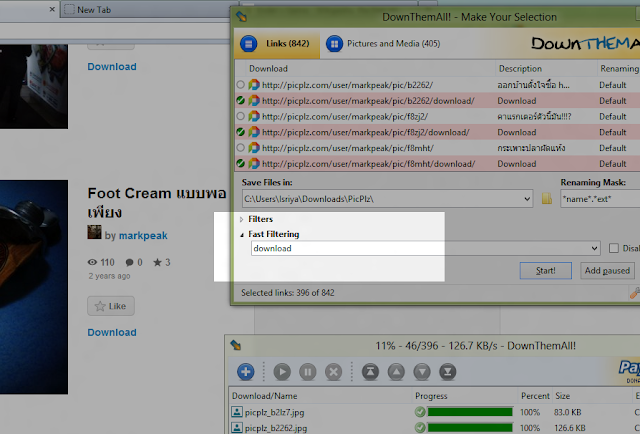Uncheck the f8zj2/download/ link row
This screenshot has height=434, width=640.
tap(240, 132)
